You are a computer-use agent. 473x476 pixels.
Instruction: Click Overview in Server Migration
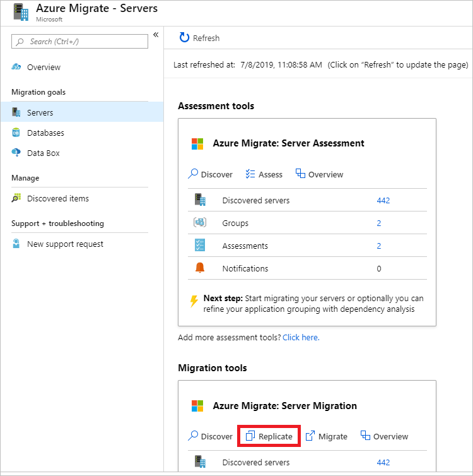tap(384, 436)
